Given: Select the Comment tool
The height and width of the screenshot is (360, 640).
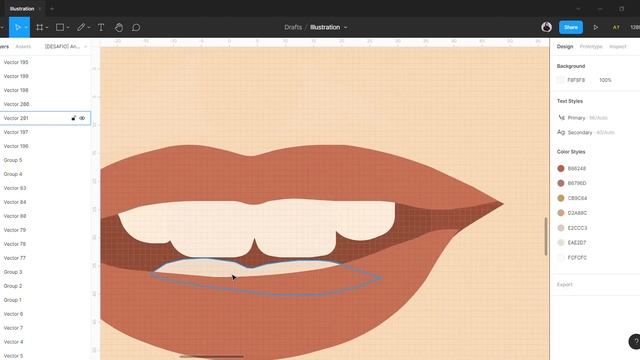Looking at the screenshot, I should [136, 27].
